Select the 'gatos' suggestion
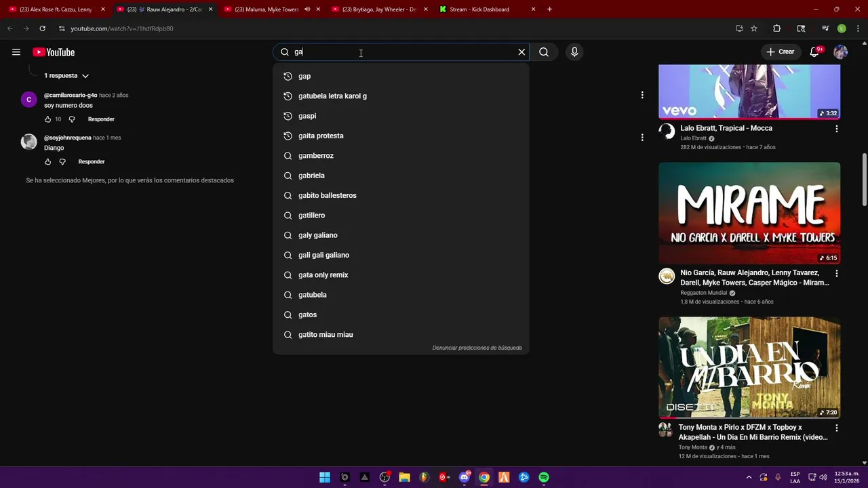Image resolution: width=868 pixels, height=488 pixels. click(x=401, y=314)
